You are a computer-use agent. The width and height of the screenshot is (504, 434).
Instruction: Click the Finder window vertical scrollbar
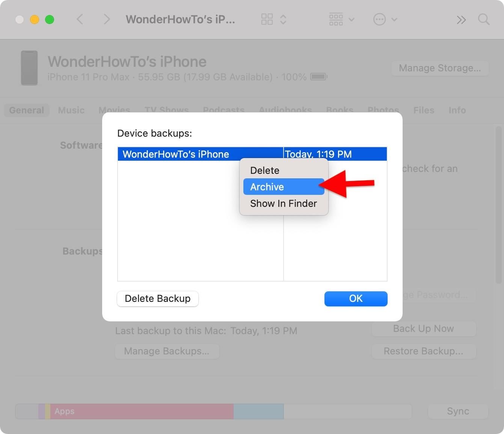[x=498, y=205]
